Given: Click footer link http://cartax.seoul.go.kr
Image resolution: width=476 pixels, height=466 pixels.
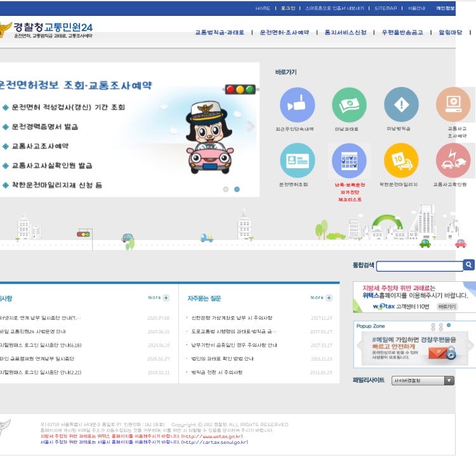Looking at the screenshot, I should 215,442.
